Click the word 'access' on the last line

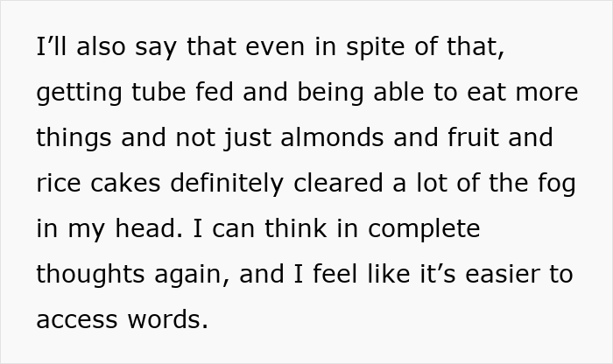[77, 319]
